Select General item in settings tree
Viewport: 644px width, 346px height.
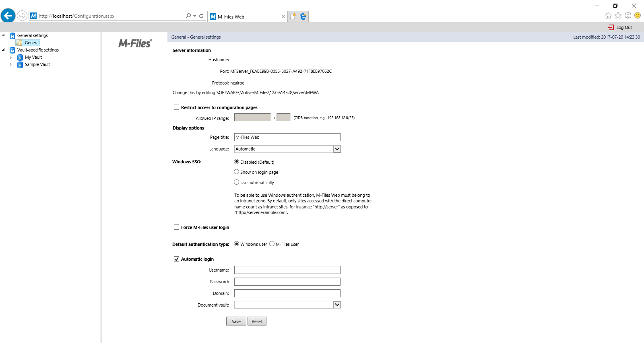(x=32, y=43)
